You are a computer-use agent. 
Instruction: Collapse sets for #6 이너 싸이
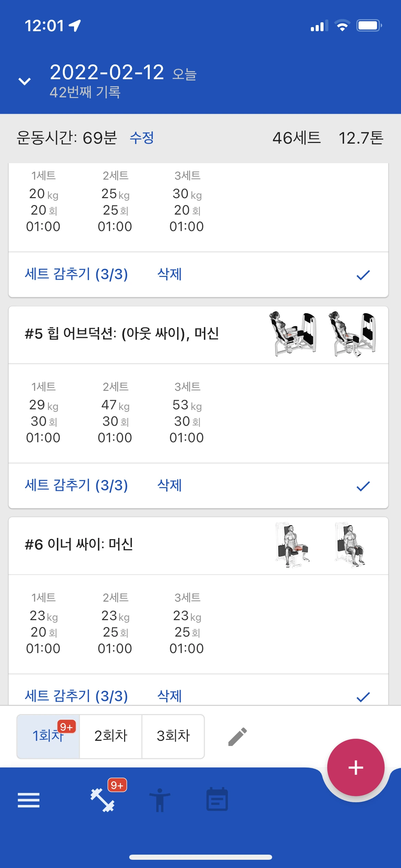click(76, 696)
